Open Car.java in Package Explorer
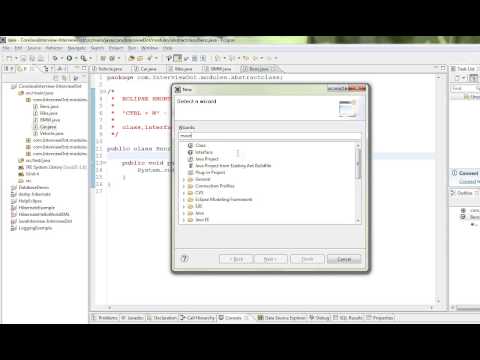The height and width of the screenshot is (360, 480). (48, 127)
